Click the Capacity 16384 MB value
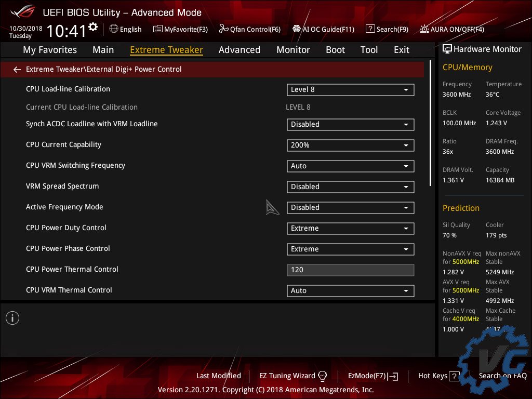This screenshot has width=532, height=399. tap(500, 180)
